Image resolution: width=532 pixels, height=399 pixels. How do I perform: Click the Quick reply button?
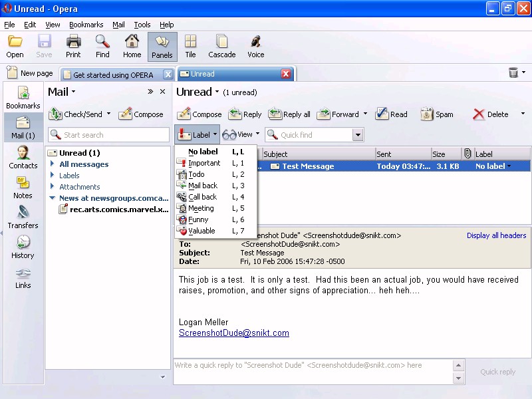(497, 372)
